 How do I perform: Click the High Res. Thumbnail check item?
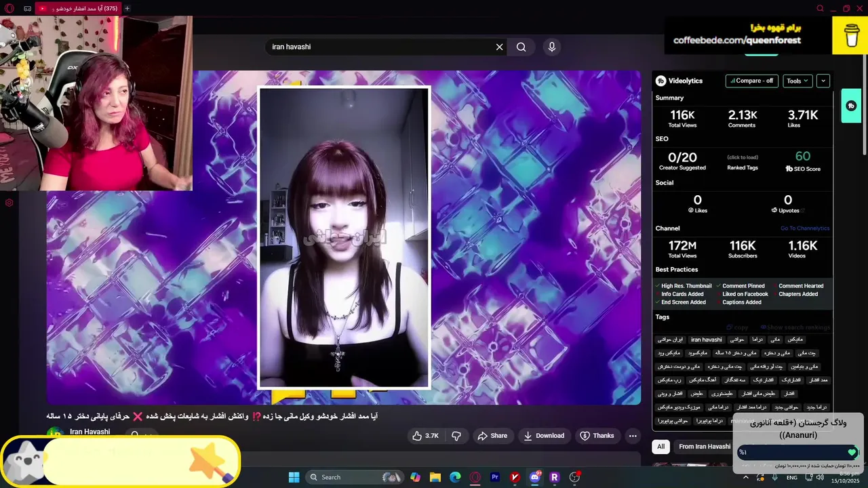pos(684,286)
